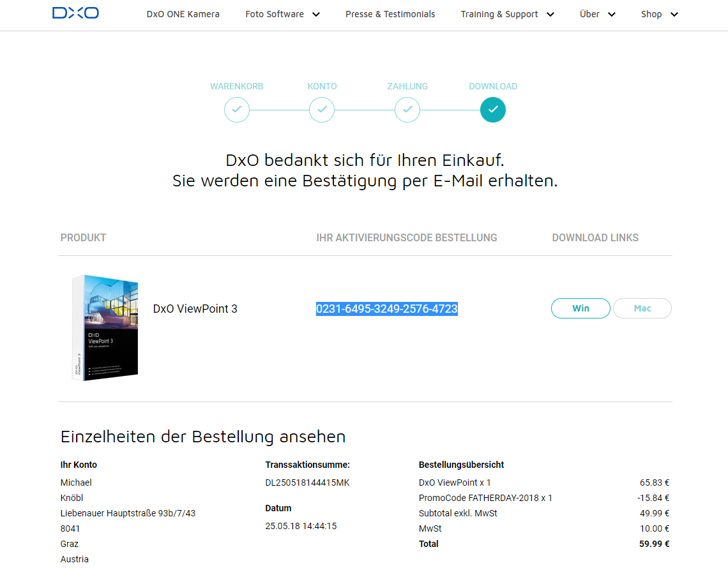
Task: Click the price 65.83 €
Action: (x=655, y=483)
